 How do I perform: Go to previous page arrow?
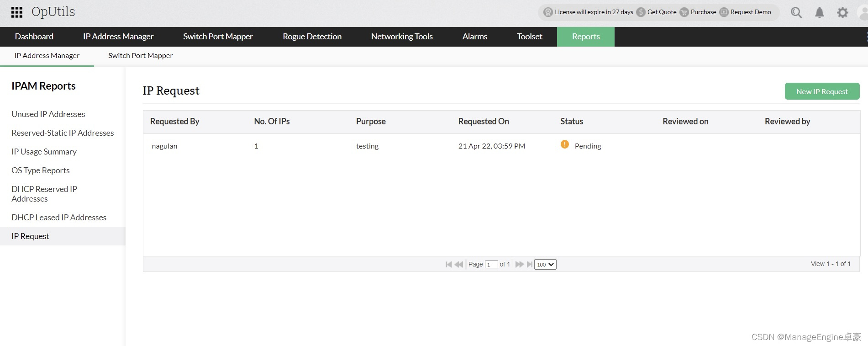pos(459,264)
